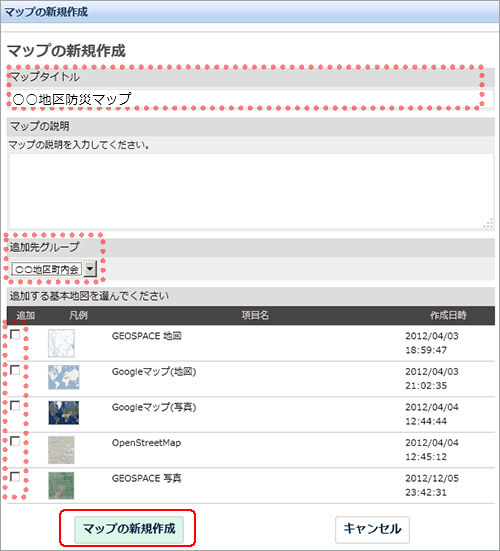Click the description textarea resize handle
This screenshot has width=500, height=551.
pyautogui.click(x=488, y=223)
